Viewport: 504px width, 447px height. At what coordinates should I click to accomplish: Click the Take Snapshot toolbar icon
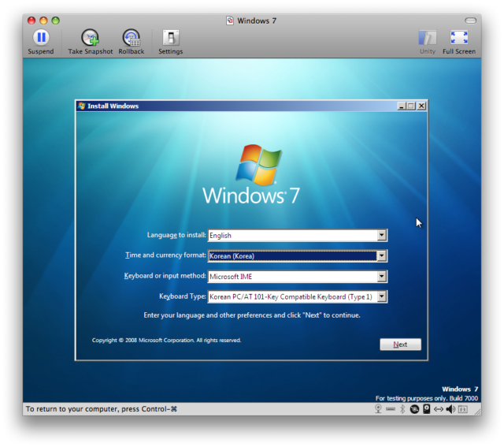90,37
